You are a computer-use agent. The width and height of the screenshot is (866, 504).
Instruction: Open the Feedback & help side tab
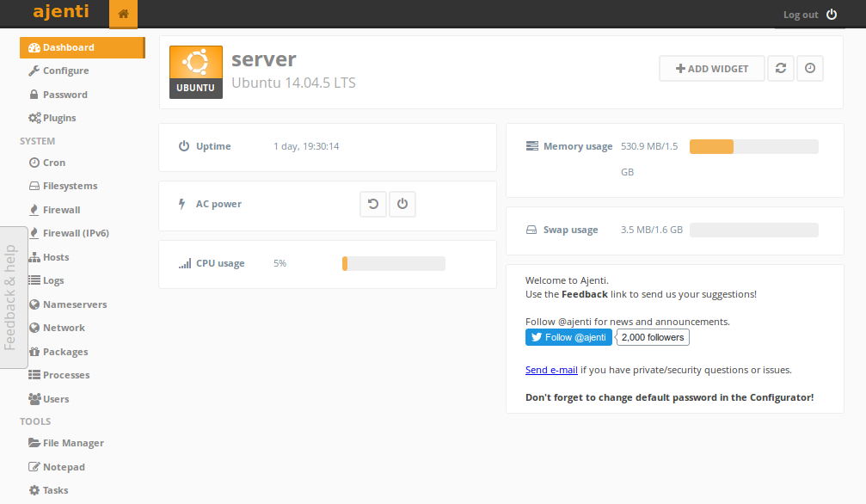pyautogui.click(x=11, y=298)
